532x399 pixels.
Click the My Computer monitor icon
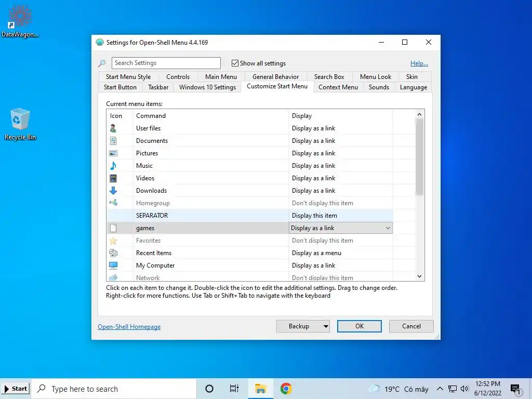(113, 265)
